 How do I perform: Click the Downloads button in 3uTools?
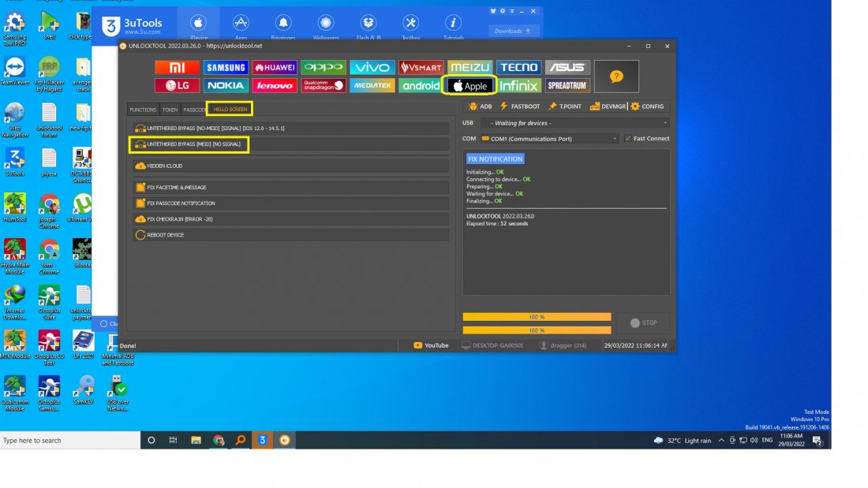pos(512,31)
